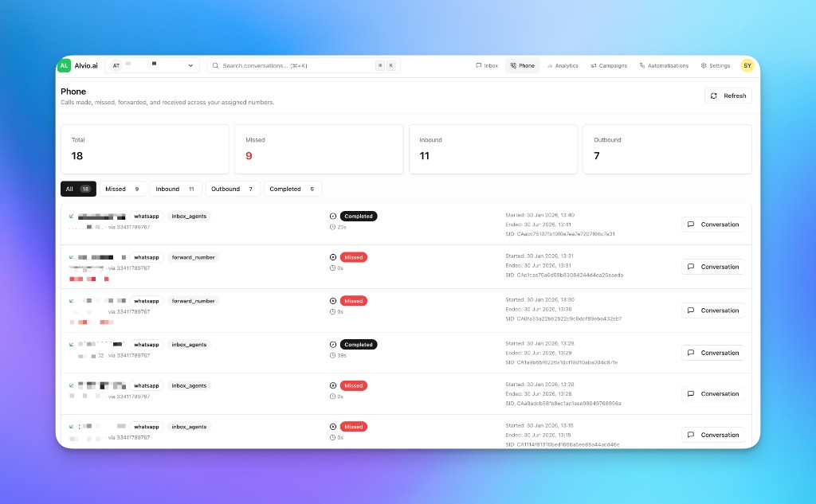This screenshot has width=816, height=504.
Task: Open Conversation for the 13:40 call
Action: 713,225
